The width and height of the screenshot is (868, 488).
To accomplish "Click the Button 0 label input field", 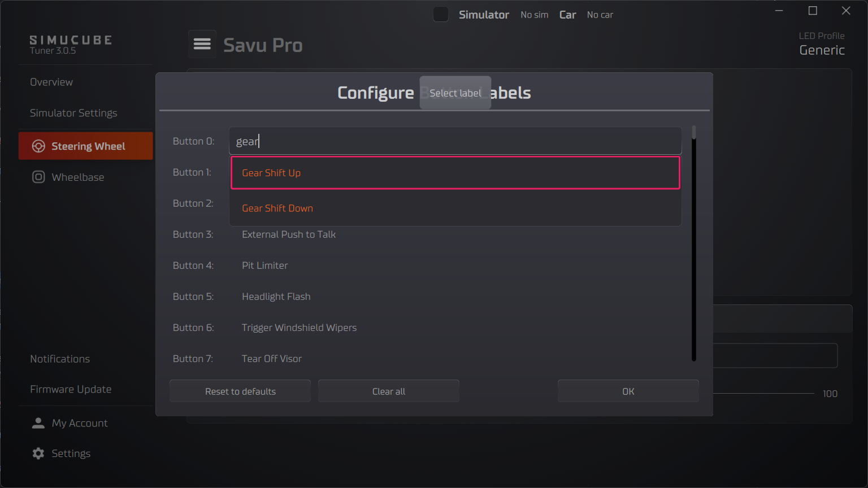I will 455,141.
